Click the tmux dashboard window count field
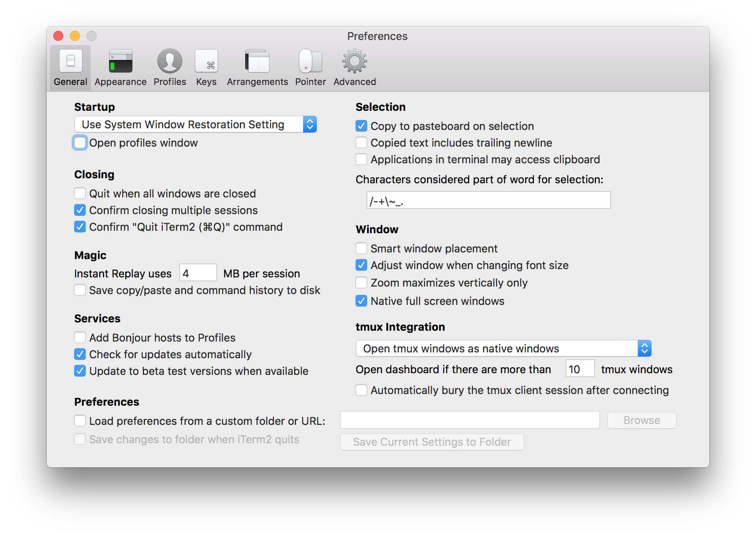 (580, 369)
